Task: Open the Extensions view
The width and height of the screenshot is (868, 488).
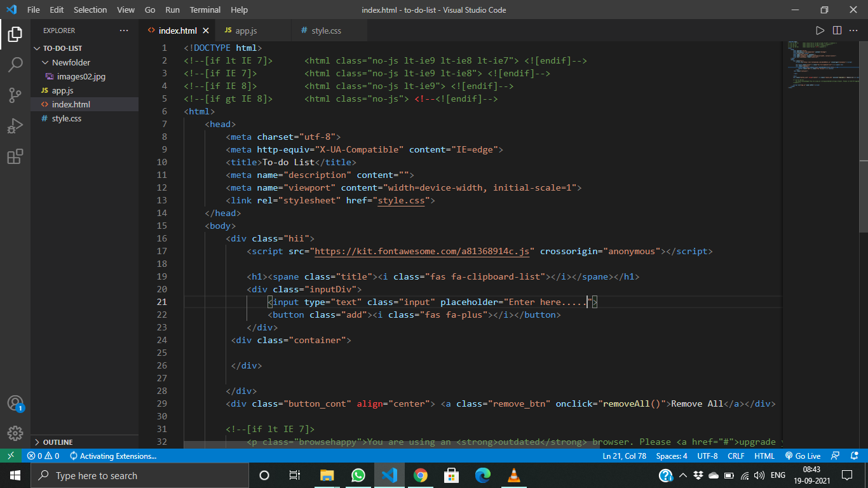Action: tap(15, 156)
